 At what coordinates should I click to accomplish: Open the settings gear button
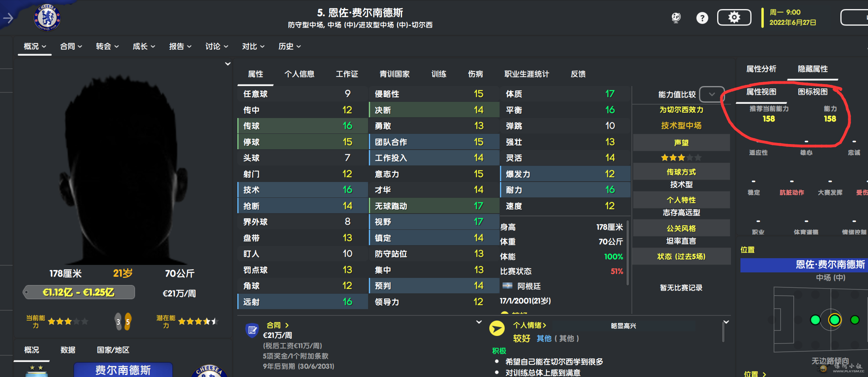coord(734,17)
